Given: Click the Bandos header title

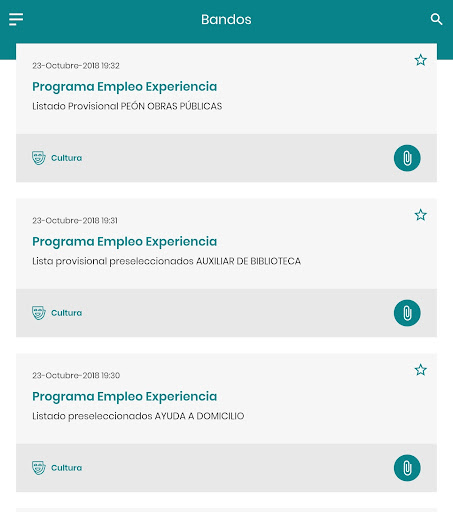Looking at the screenshot, I should click(x=226, y=19).
